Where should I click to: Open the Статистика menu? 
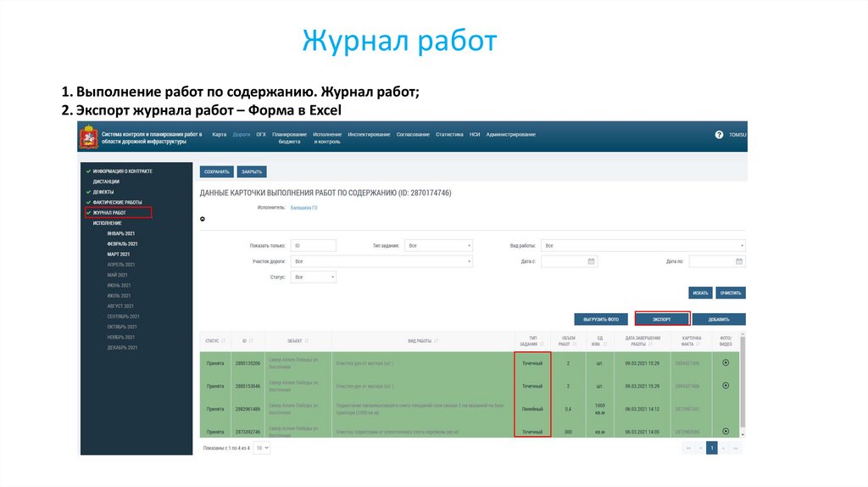[449, 135]
